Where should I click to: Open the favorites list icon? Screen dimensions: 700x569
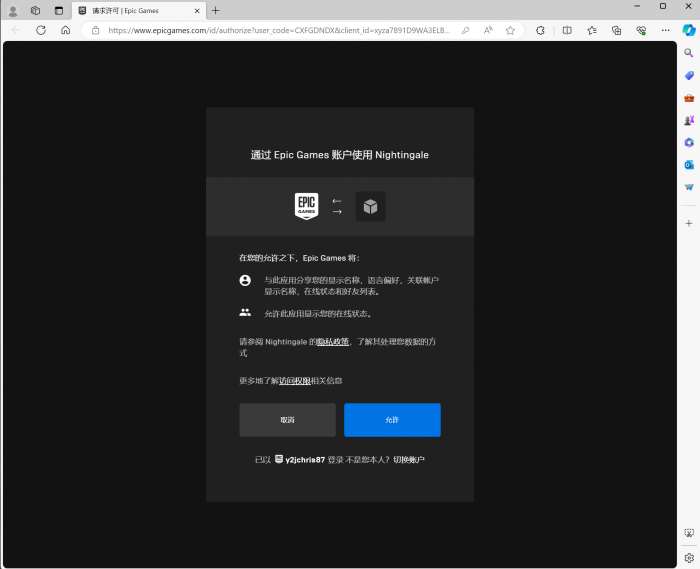(x=592, y=30)
